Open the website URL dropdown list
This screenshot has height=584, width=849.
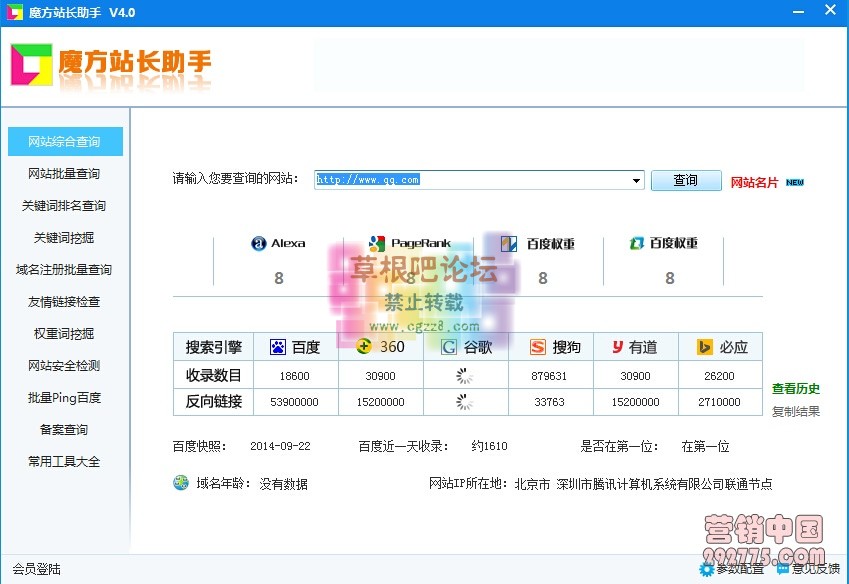coord(636,180)
